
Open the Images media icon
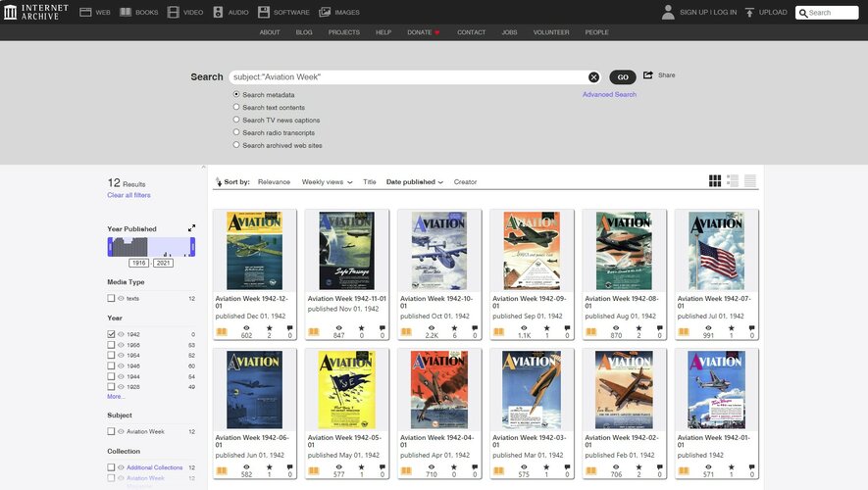pyautogui.click(x=325, y=12)
